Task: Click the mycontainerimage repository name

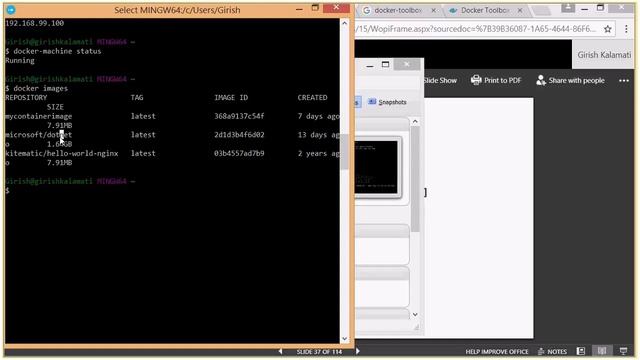Action: (x=39, y=116)
